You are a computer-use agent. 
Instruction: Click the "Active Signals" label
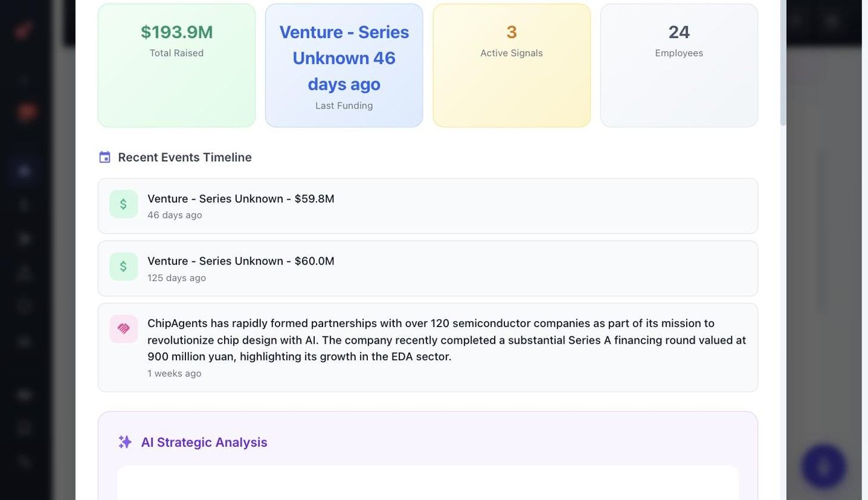(511, 53)
